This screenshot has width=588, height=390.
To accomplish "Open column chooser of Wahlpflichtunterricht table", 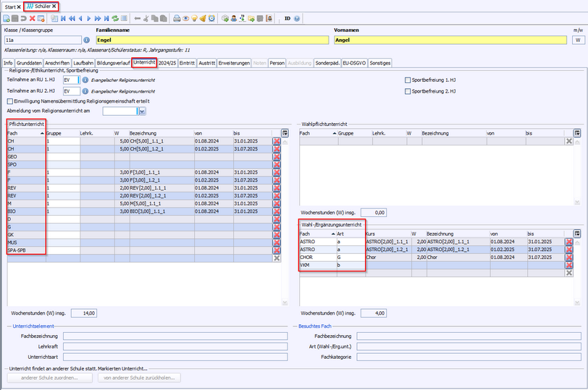I will coord(577,133).
